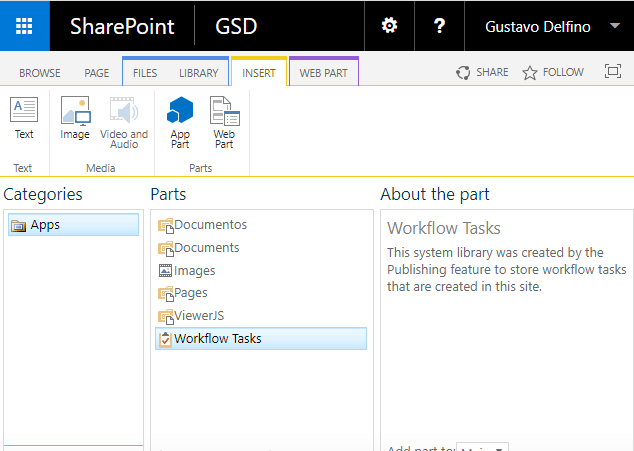Click the help question mark icon
Screen dimensions: 634x451
[439, 26]
